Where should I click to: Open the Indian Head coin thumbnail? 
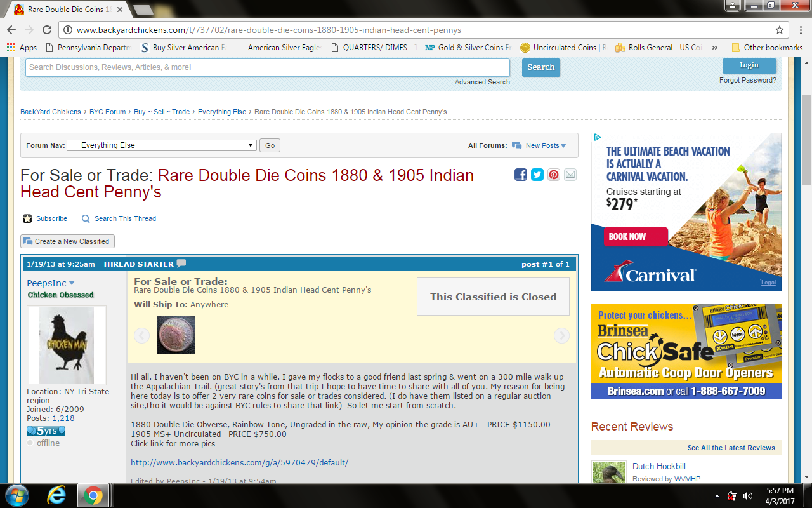(x=176, y=335)
